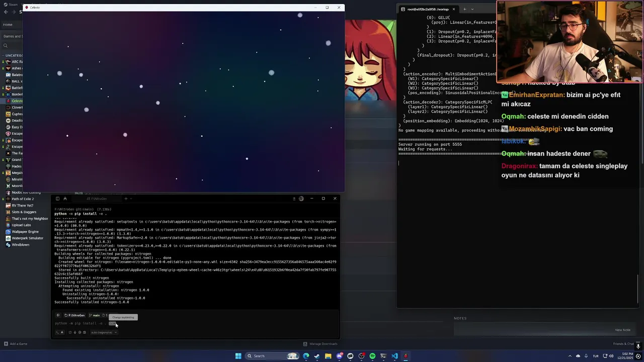Viewport: 644px width, 362px height.
Task: Select Waterpark Simulator in library
Action: coord(28,238)
